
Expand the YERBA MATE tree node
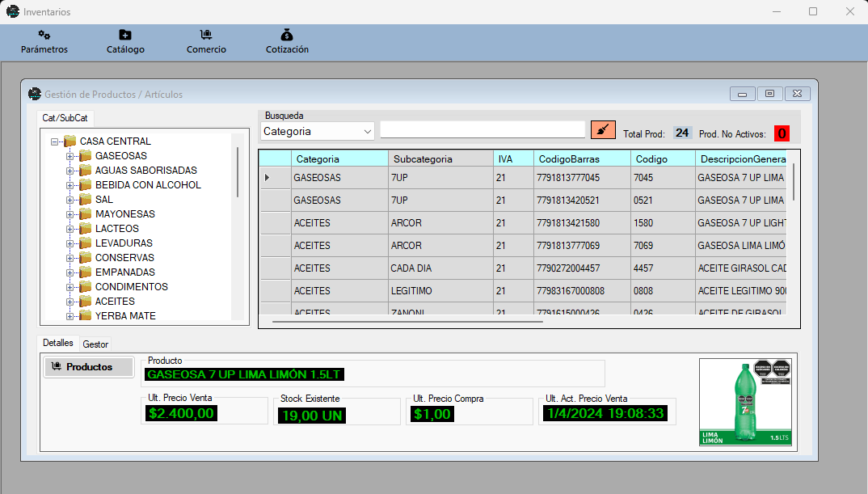click(x=70, y=316)
